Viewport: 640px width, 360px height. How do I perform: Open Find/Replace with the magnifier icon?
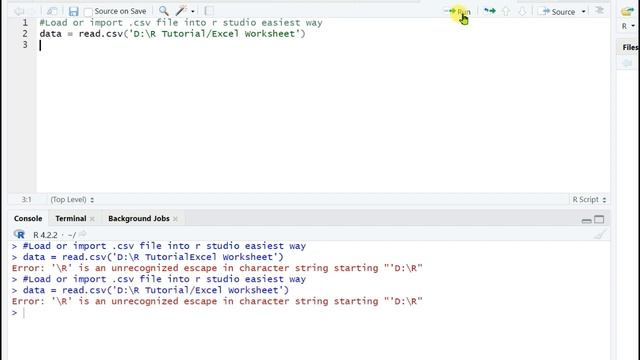(164, 11)
